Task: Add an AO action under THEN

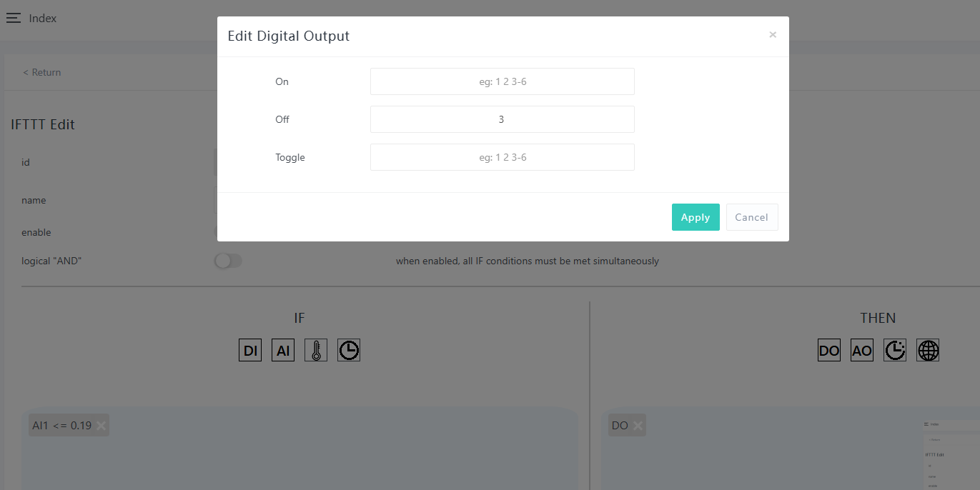Action: tap(862, 350)
